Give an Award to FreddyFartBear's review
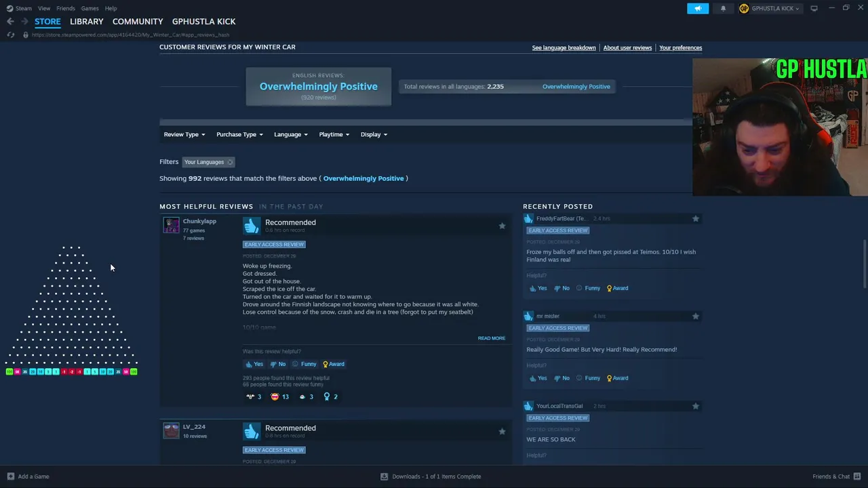The width and height of the screenshot is (868, 488). click(617, 288)
